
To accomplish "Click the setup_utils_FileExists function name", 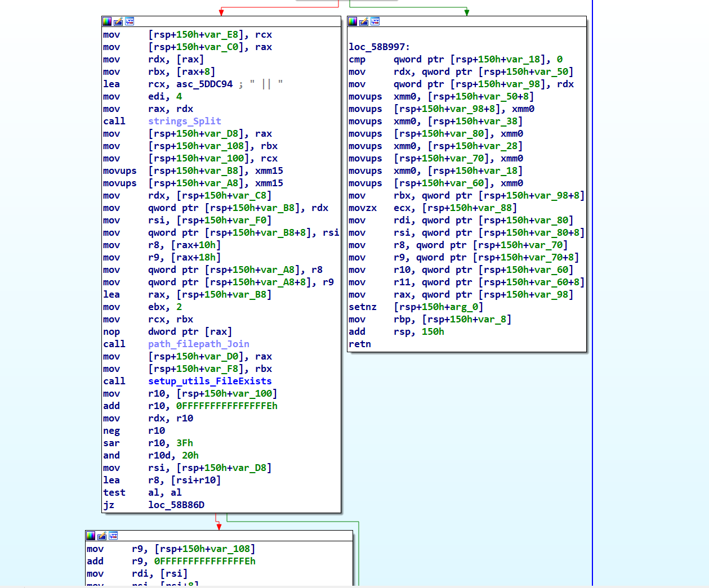I will [209, 381].
